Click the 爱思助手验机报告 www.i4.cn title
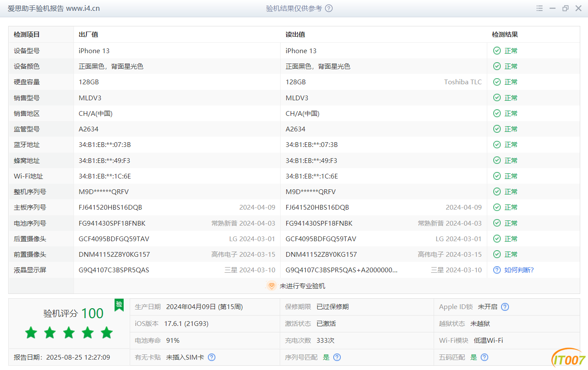Image resolution: width=588 pixels, height=370 pixels. 54,8
